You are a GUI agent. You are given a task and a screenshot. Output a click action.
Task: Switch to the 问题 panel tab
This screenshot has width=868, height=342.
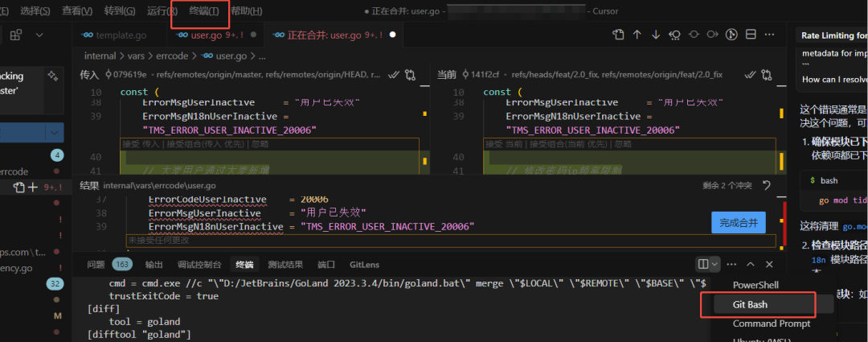click(96, 265)
